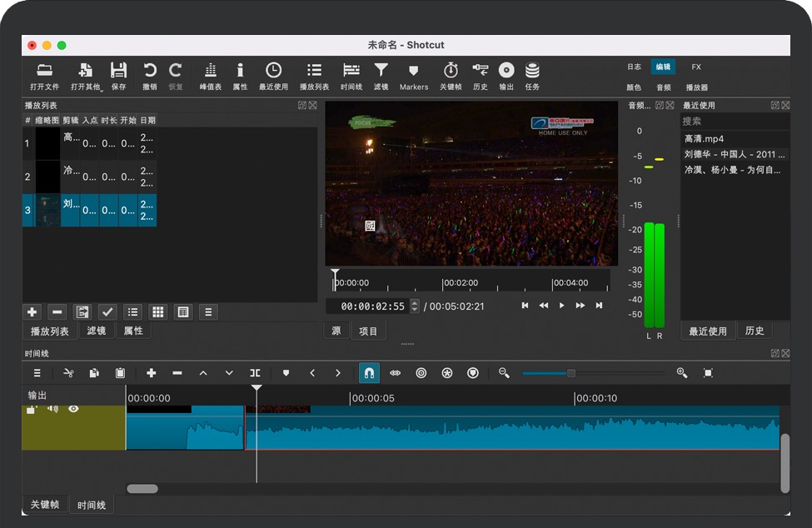Open the 滤镜 filter funnel in top toolbar
The width and height of the screenshot is (812, 528).
pos(381,71)
